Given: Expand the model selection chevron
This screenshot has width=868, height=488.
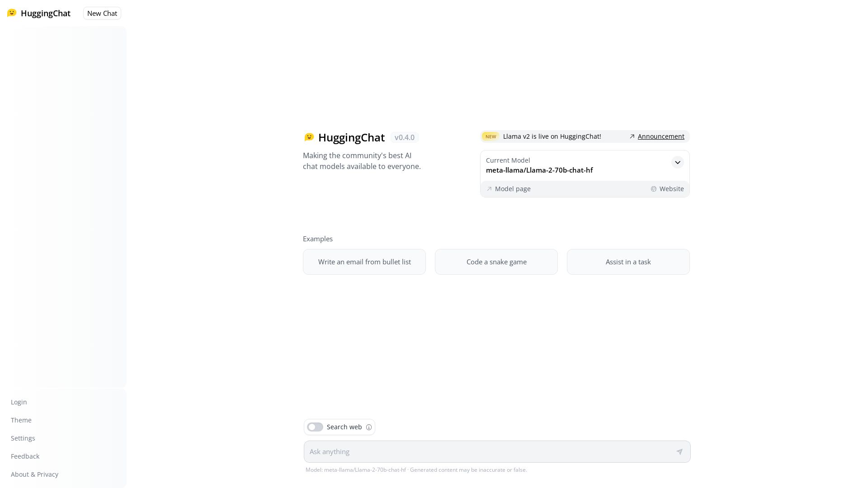Looking at the screenshot, I should coord(678,162).
